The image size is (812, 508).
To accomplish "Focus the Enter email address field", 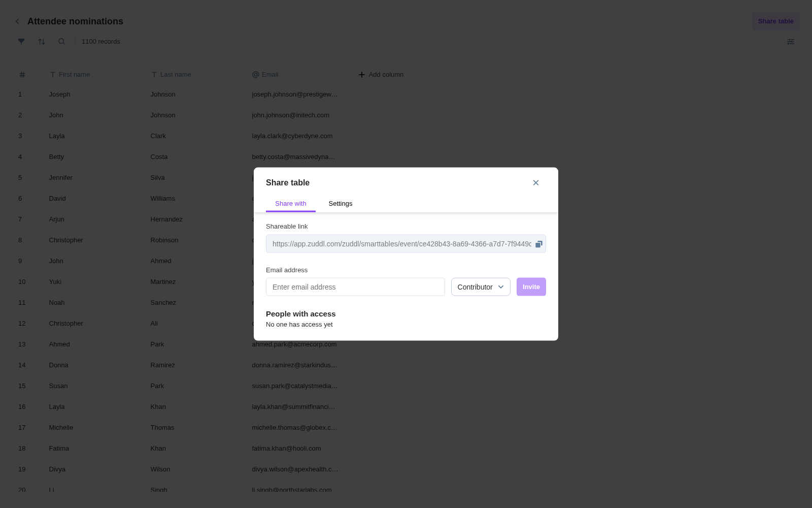I will pyautogui.click(x=355, y=287).
